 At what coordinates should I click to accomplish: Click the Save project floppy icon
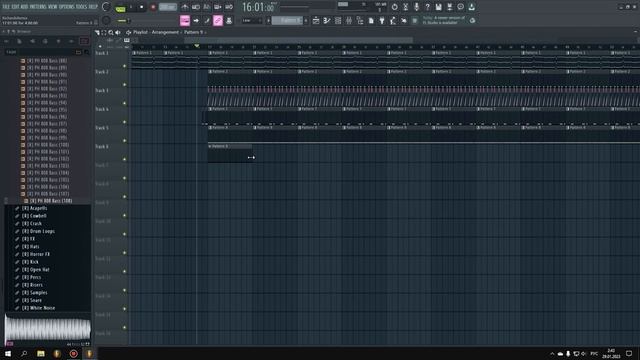pos(438,7)
